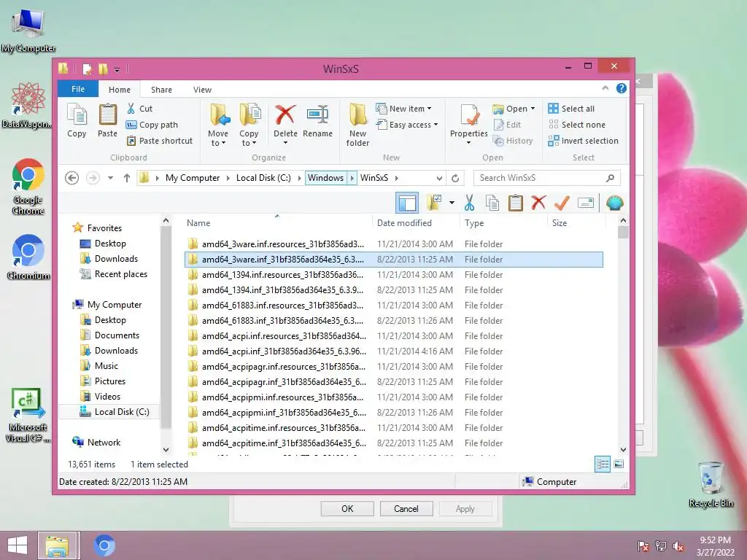The image size is (747, 560).
Task: Click the red Delete icon in the Organize group
Action: click(285, 116)
